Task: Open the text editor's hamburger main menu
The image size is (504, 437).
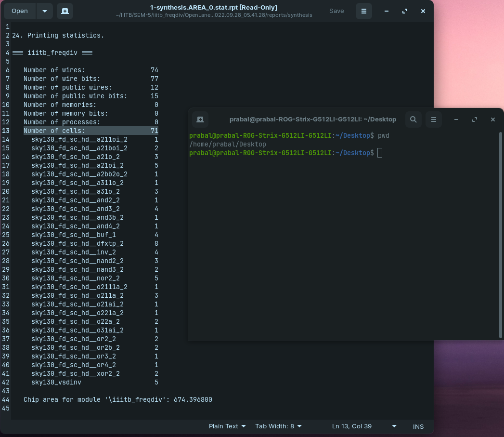Action: tap(364, 11)
